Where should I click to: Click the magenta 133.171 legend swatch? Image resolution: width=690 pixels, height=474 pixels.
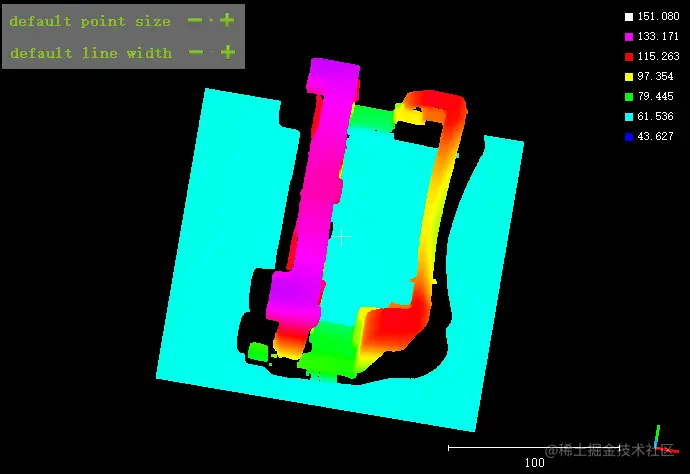point(629,37)
